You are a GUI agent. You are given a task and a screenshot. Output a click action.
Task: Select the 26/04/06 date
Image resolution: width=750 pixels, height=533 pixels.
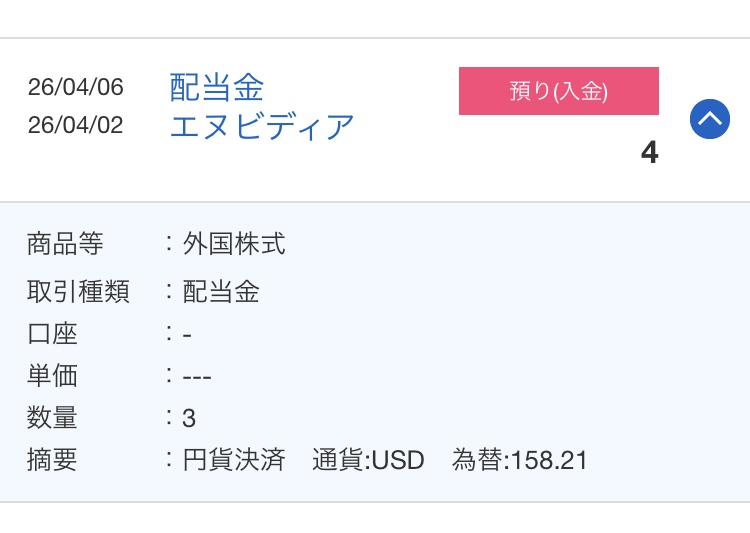coord(76,88)
